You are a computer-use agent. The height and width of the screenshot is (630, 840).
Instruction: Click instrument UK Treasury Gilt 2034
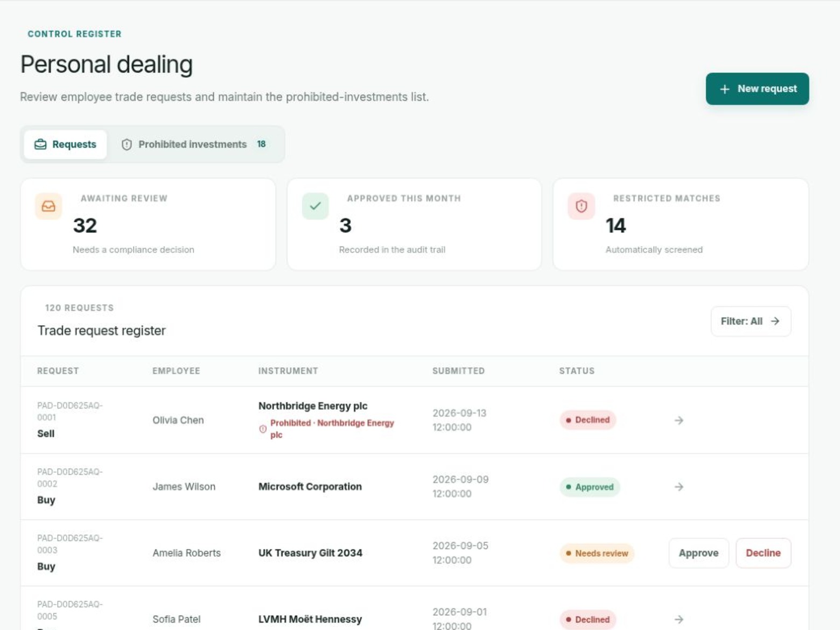[310, 553]
